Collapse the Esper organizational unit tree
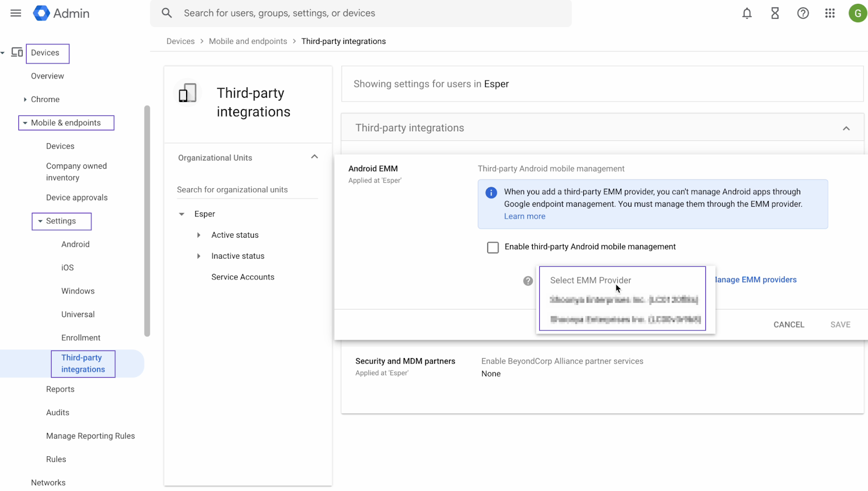This screenshot has height=491, width=868. point(182,214)
